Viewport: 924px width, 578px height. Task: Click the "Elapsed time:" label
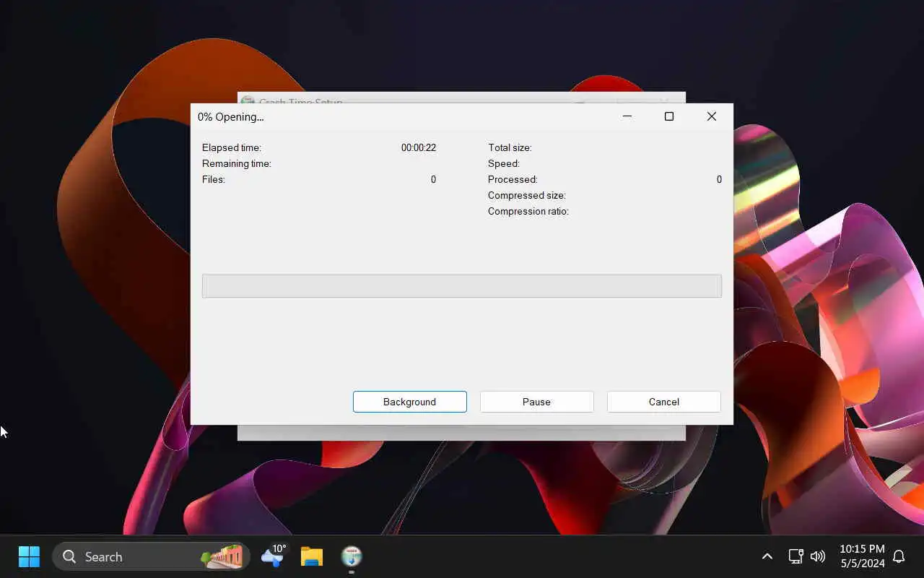232,147
